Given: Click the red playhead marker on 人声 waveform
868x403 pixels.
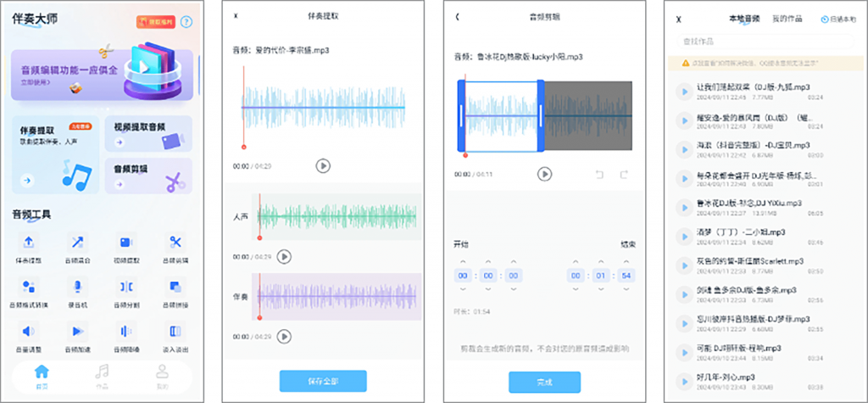Looking at the screenshot, I should (259, 238).
